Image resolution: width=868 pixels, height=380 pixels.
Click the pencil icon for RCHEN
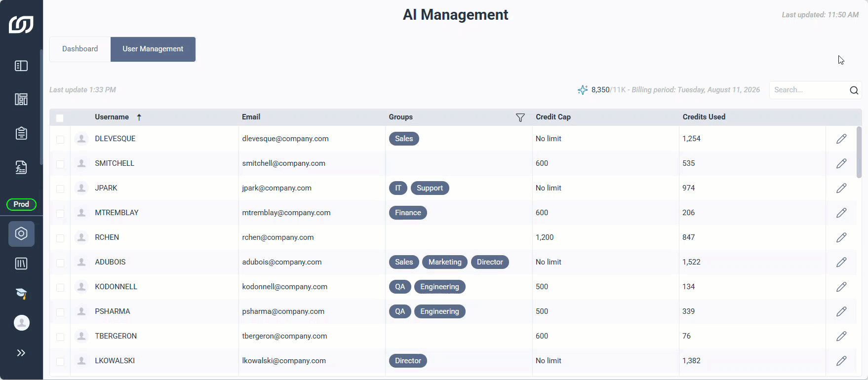pyautogui.click(x=841, y=237)
